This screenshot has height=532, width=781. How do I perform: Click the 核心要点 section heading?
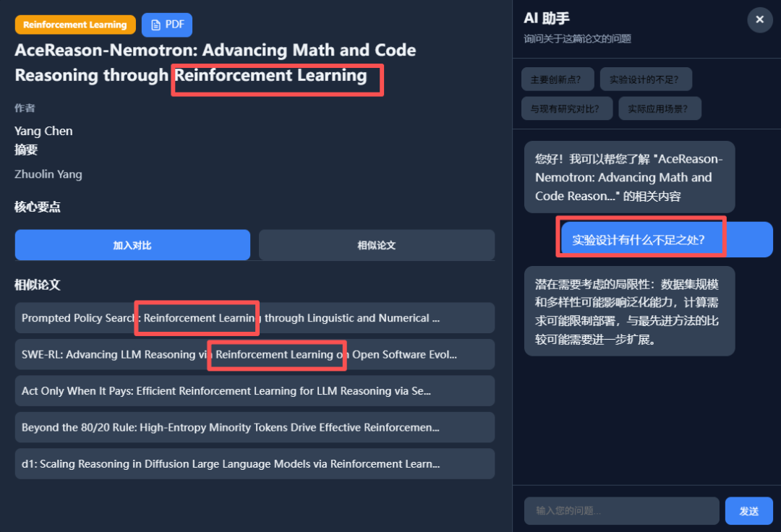pos(38,207)
